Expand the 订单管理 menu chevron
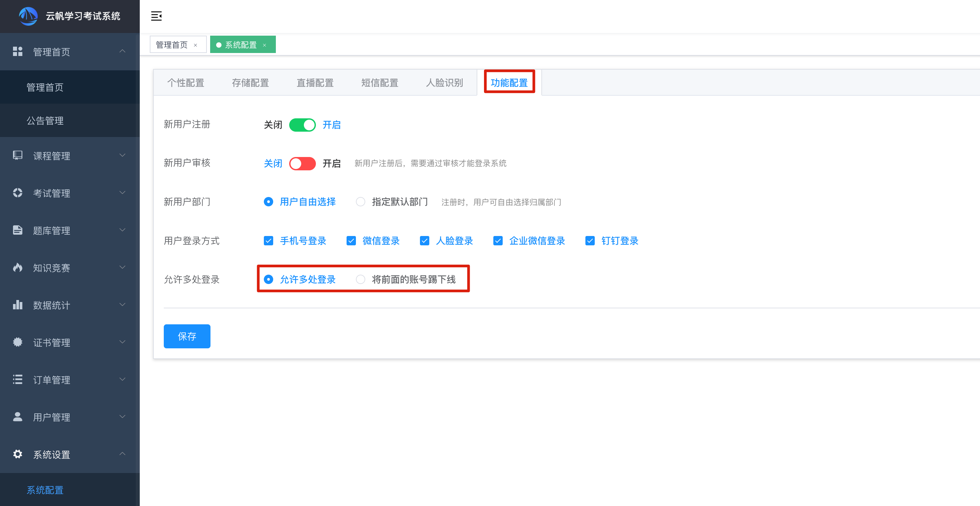Viewport: 980px width, 506px height. pos(122,379)
